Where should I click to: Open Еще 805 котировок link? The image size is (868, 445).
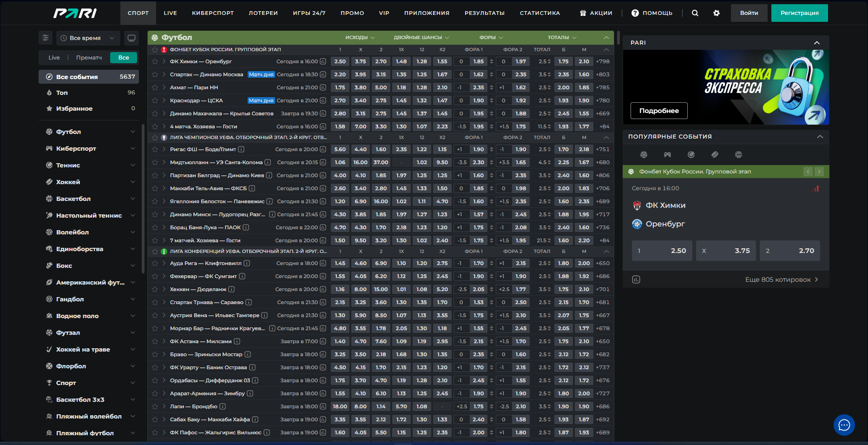click(x=782, y=279)
